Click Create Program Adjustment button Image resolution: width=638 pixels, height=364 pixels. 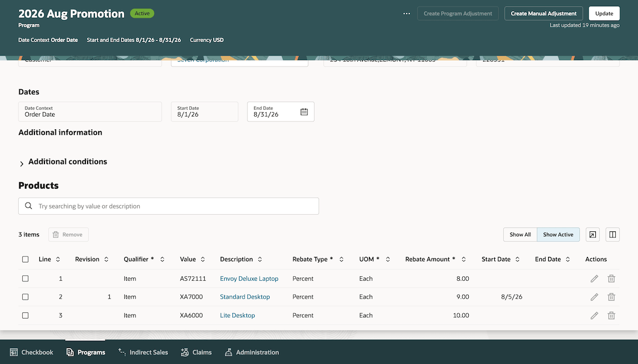pyautogui.click(x=458, y=13)
